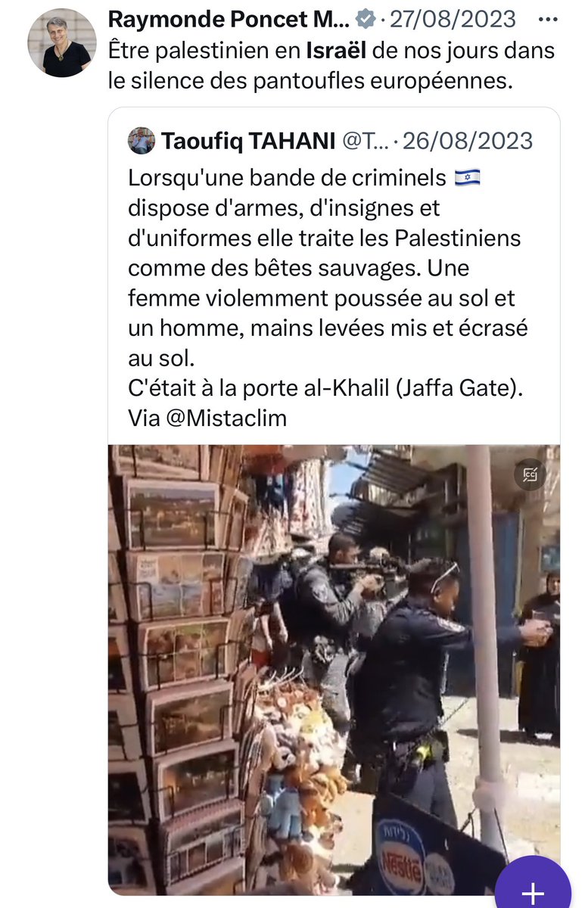Open Taoufiq TAHANI's small avatar

click(x=142, y=141)
